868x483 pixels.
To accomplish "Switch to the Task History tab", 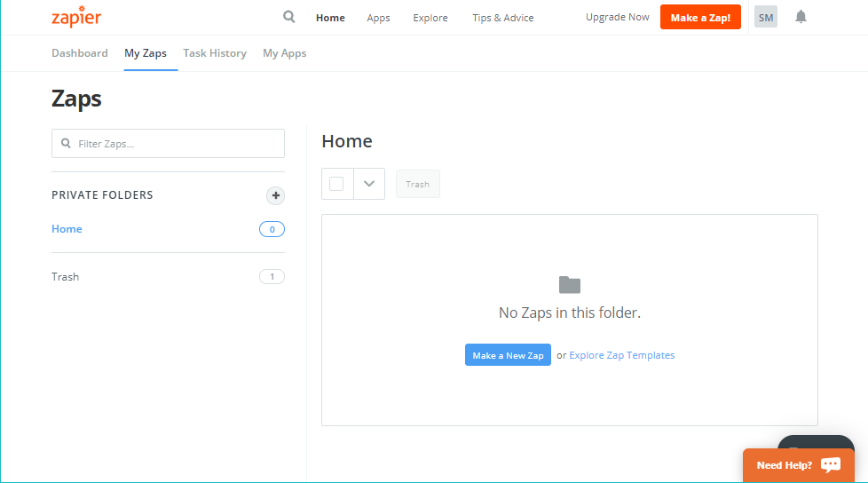I will 215,53.
